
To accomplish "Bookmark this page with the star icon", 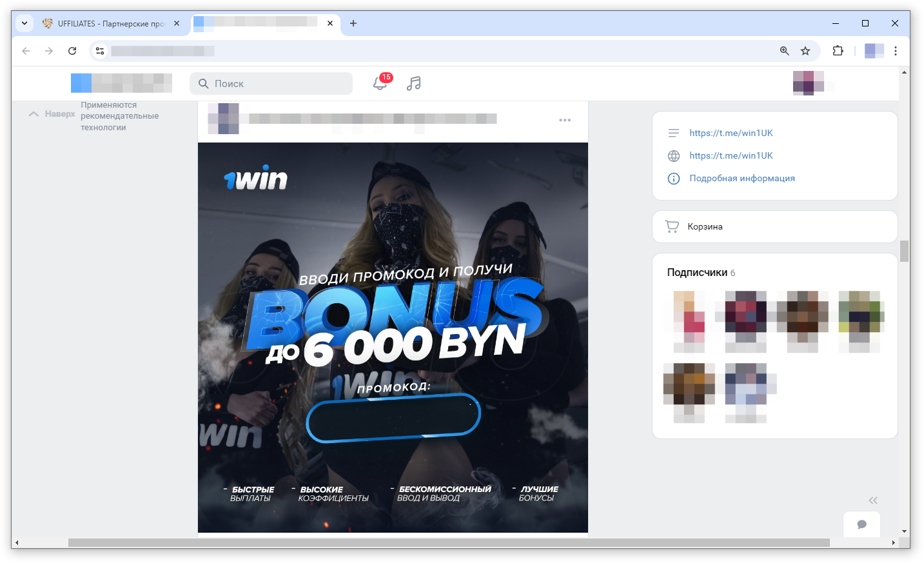I will 805,51.
